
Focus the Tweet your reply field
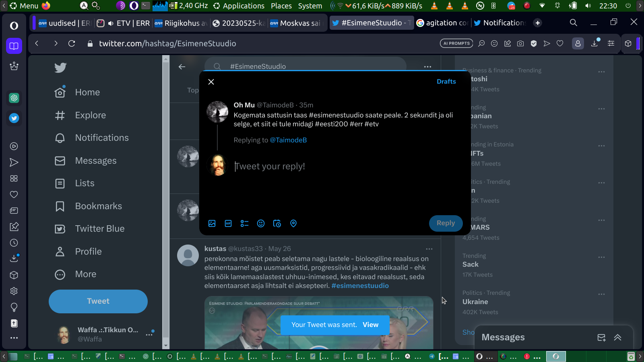pyautogui.click(x=346, y=166)
